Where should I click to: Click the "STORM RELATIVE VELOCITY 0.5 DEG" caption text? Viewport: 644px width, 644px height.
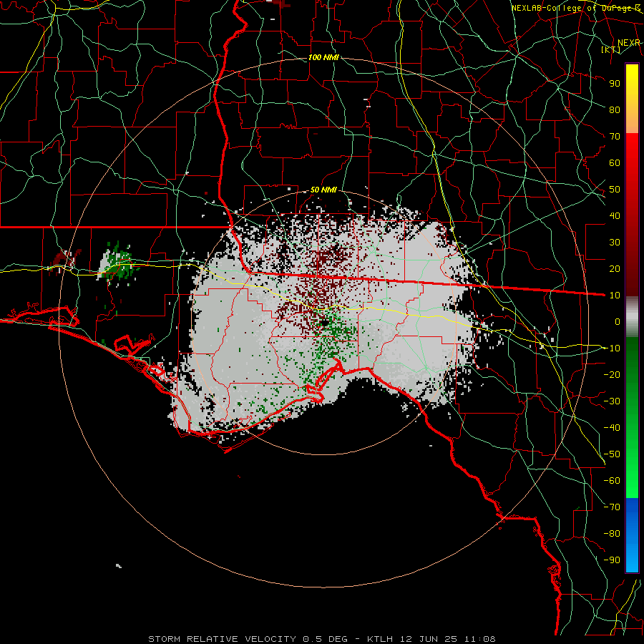pos(248,639)
